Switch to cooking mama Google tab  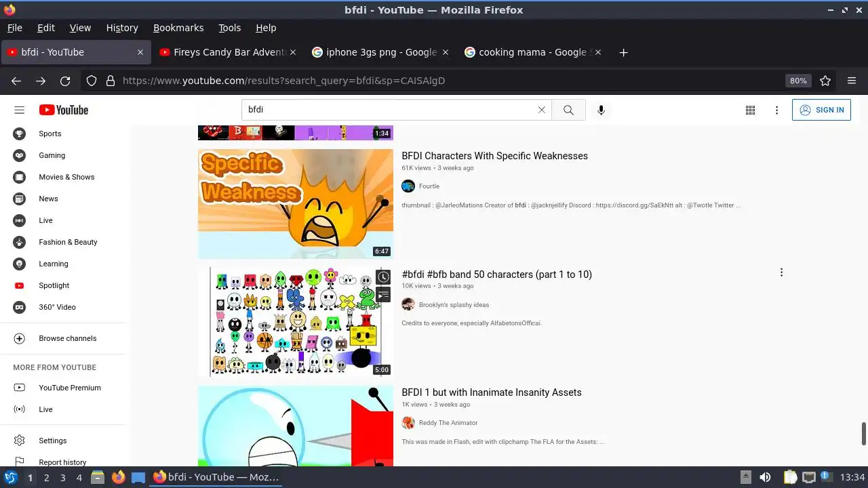point(533,52)
